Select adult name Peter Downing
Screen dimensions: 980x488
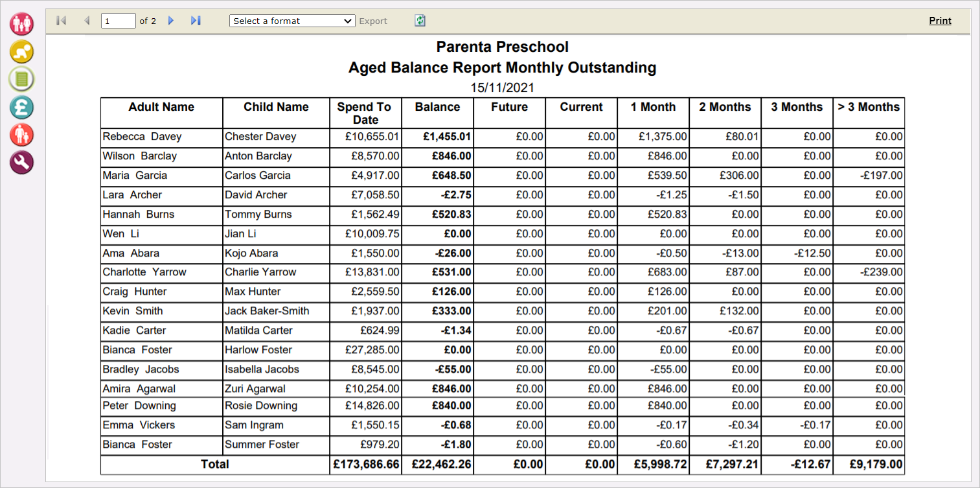tap(139, 406)
